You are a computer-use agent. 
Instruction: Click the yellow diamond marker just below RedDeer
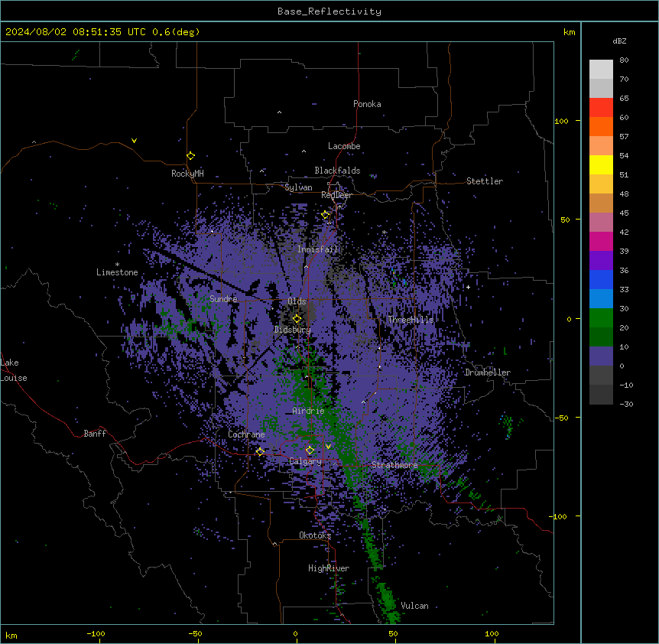[x=326, y=215]
